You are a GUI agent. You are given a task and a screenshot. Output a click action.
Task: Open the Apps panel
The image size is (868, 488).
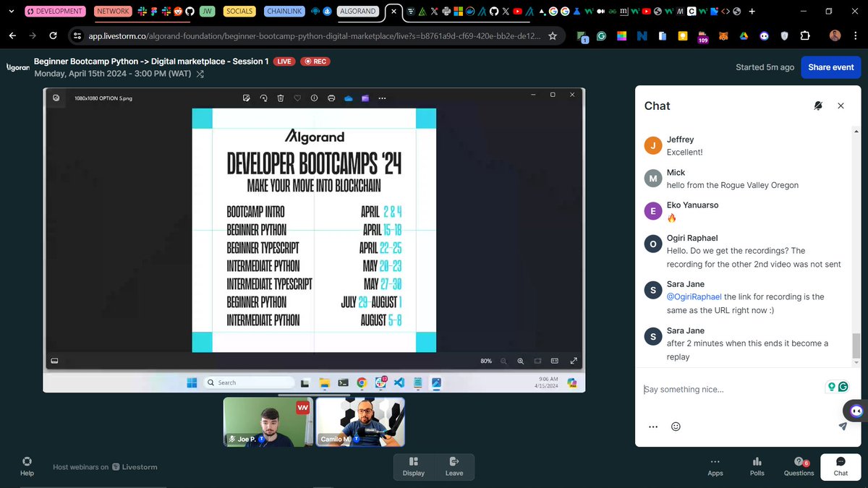coord(715,466)
